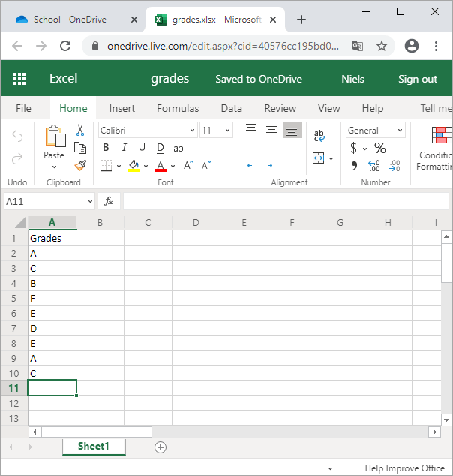Image resolution: width=453 pixels, height=476 pixels.
Task: Click the insert function fx button
Action: click(x=109, y=201)
